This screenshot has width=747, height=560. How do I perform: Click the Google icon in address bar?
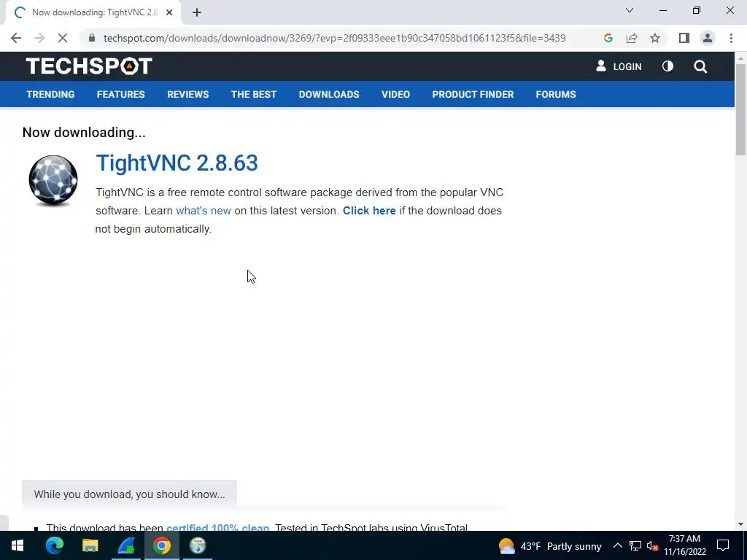pyautogui.click(x=608, y=38)
